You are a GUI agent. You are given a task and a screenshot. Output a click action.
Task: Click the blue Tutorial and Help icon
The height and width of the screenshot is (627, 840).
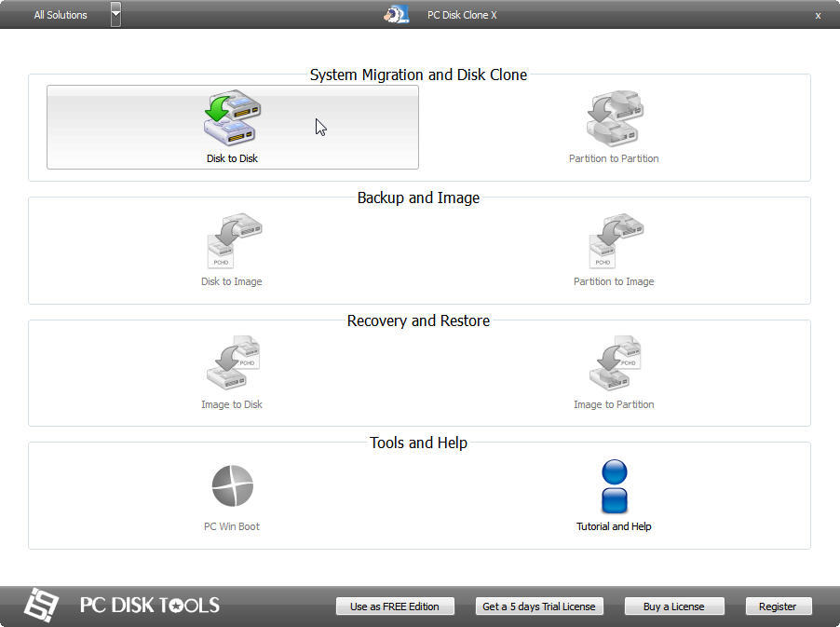pyautogui.click(x=614, y=486)
